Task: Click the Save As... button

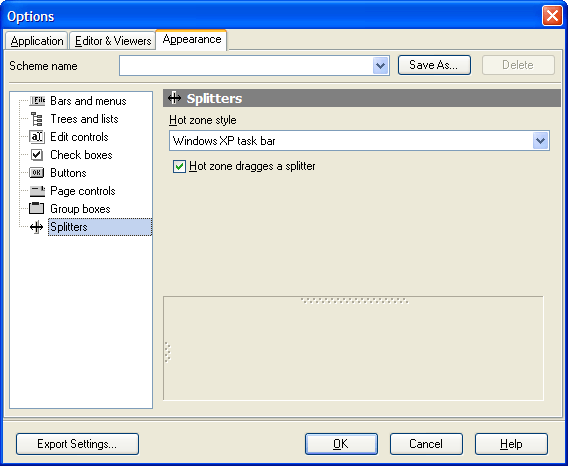Action: point(434,65)
